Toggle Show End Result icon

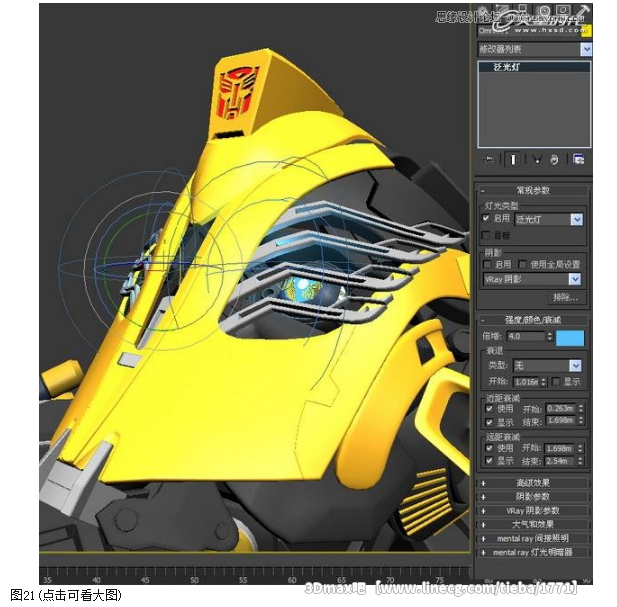click(x=513, y=159)
